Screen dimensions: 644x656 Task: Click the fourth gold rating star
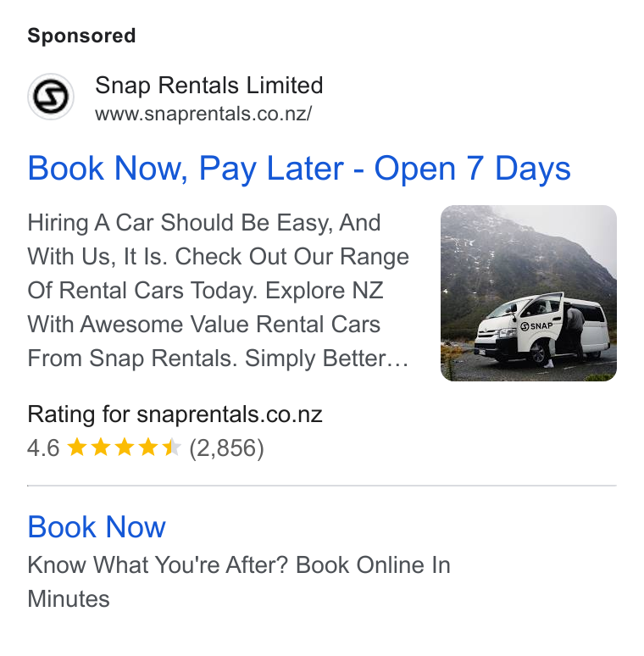point(148,448)
